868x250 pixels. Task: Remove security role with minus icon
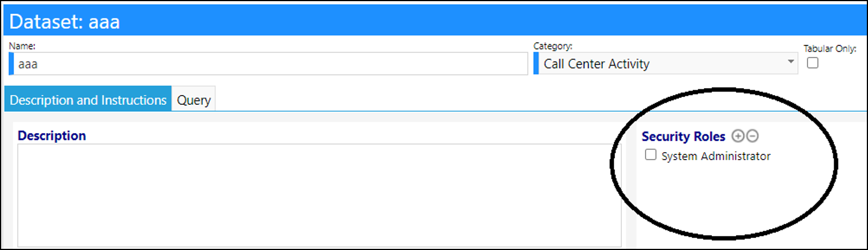coord(752,136)
